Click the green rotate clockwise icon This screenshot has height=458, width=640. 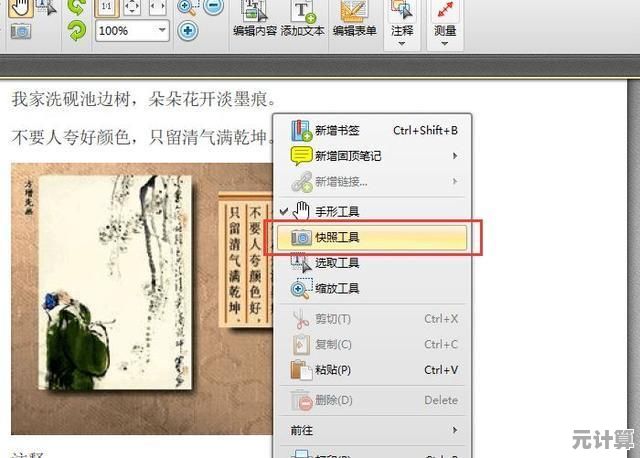(76, 31)
